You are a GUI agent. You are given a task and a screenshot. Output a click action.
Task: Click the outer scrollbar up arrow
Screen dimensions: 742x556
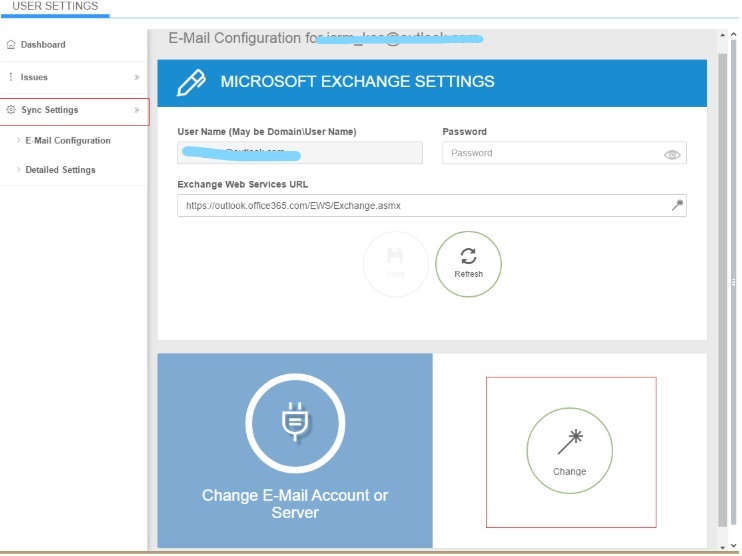pyautogui.click(x=733, y=34)
